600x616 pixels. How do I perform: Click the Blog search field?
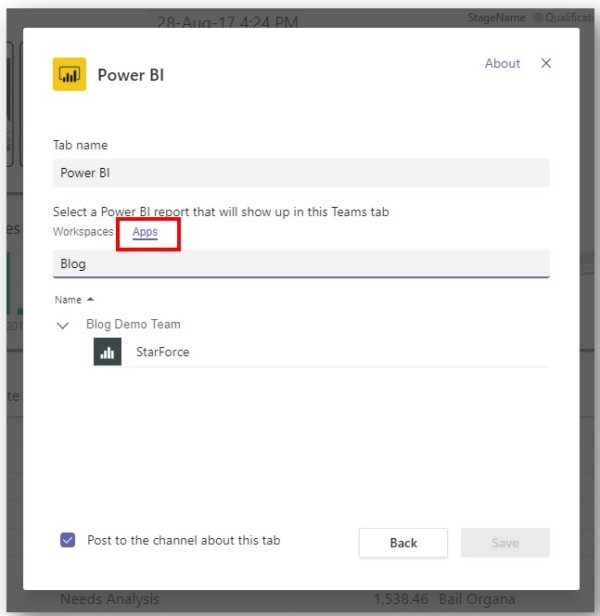pos(301,264)
